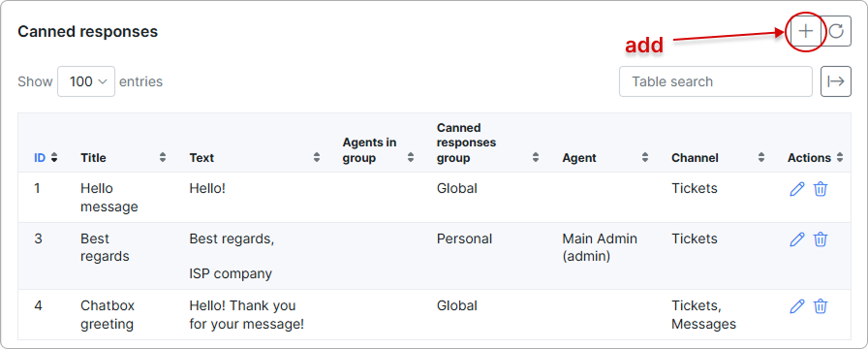
Task: Edit the Best regards canned response
Action: 796,239
